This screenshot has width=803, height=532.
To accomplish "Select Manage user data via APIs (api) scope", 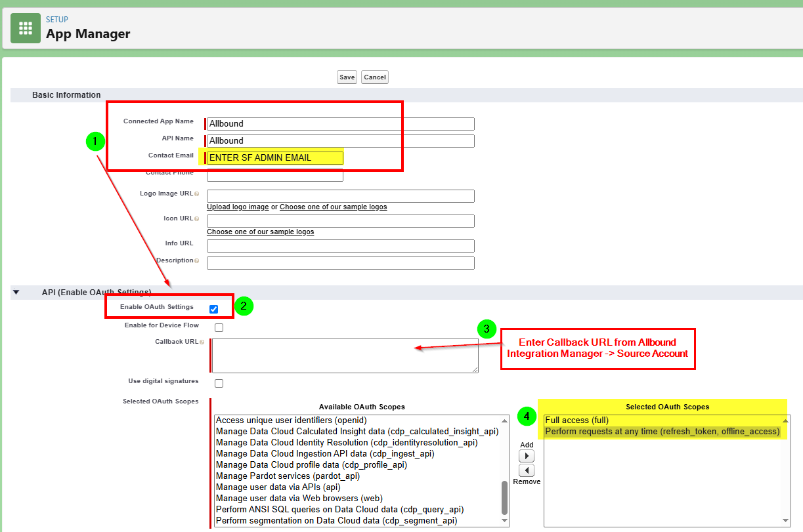I will 278,487.
